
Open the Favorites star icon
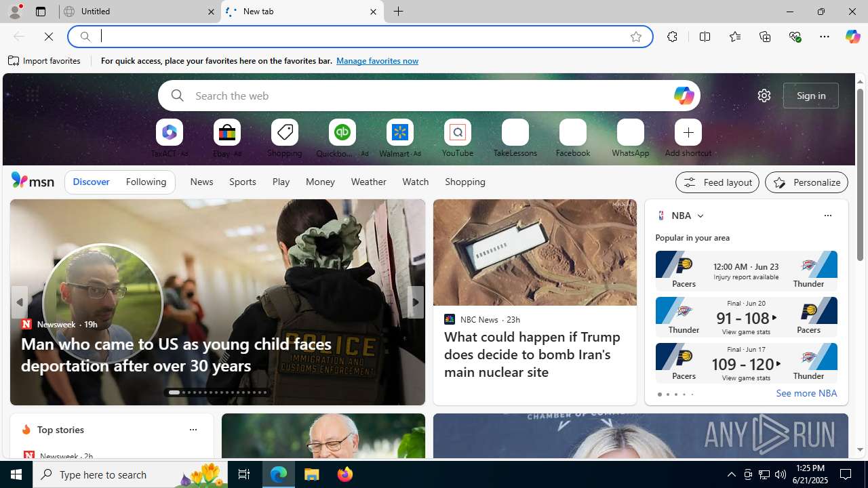[734, 37]
